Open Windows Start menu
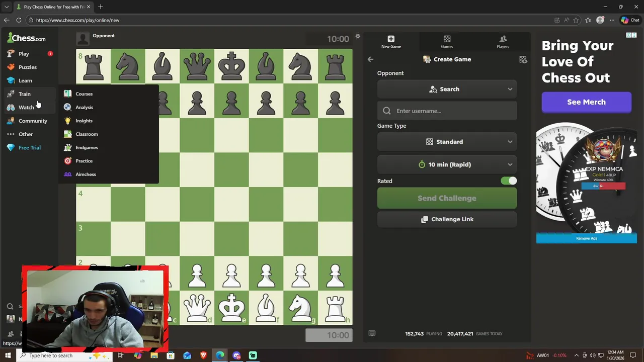The image size is (644, 362). pos(8,355)
